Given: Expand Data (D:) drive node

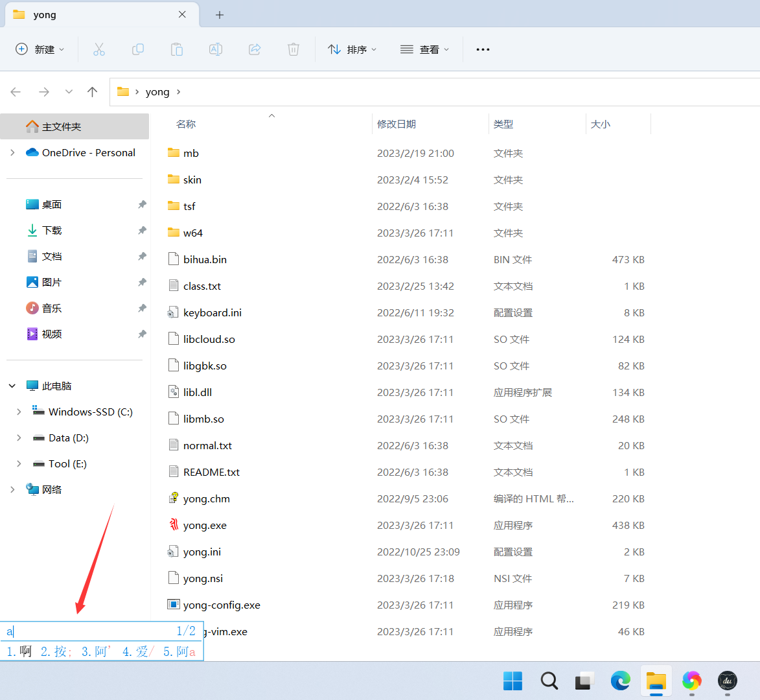Looking at the screenshot, I should point(19,437).
